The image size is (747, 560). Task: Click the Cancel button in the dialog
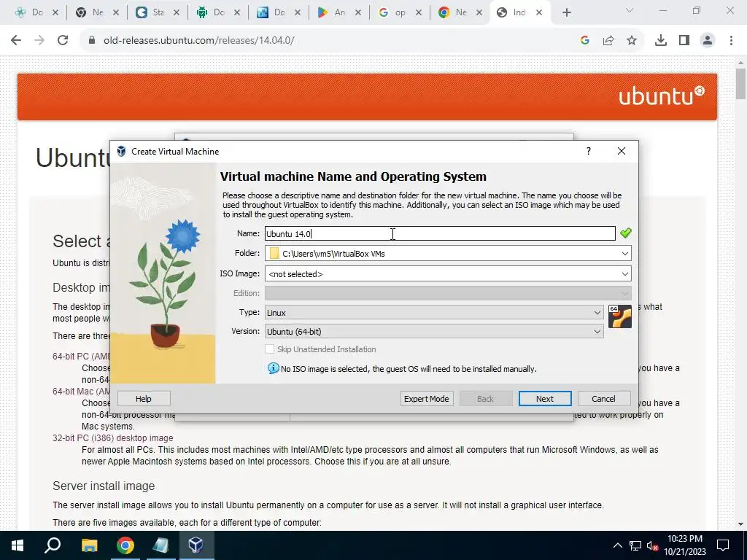(x=603, y=399)
